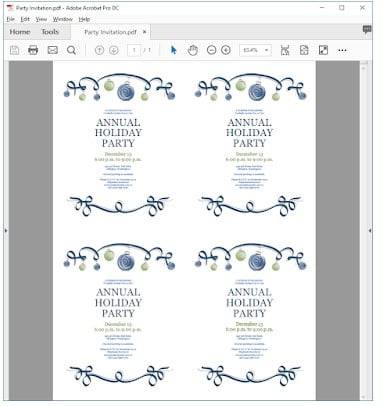Open the Help menu
The image size is (382, 406).
[84, 19]
